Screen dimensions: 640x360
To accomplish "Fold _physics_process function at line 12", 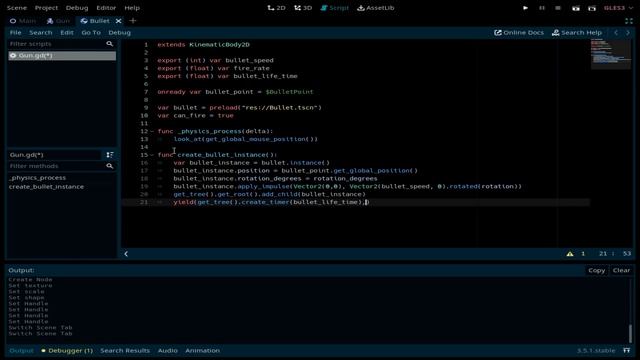I will [x=152, y=131].
